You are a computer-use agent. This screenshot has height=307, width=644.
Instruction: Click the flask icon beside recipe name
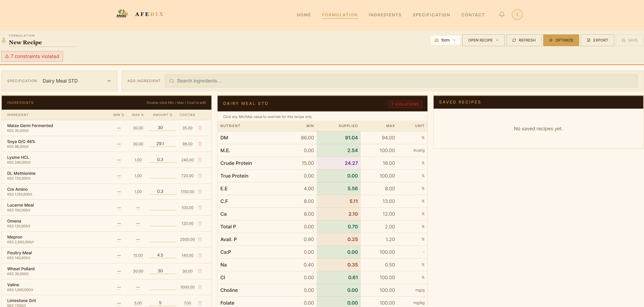click(4, 40)
